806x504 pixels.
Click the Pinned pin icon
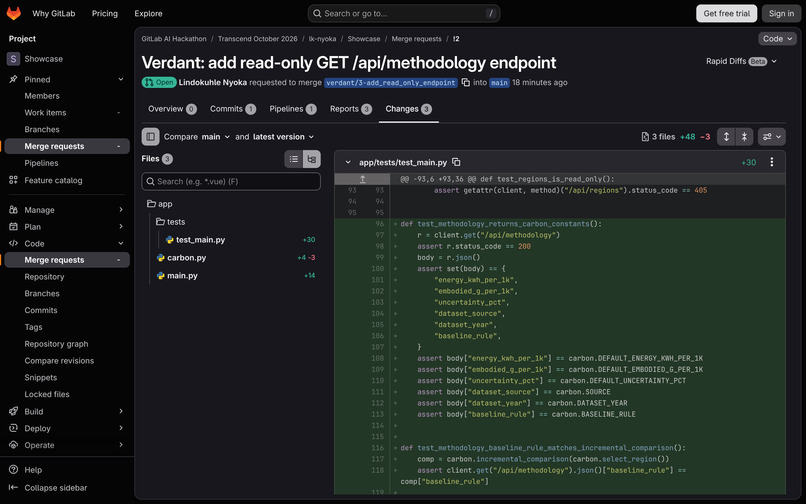[x=13, y=79]
